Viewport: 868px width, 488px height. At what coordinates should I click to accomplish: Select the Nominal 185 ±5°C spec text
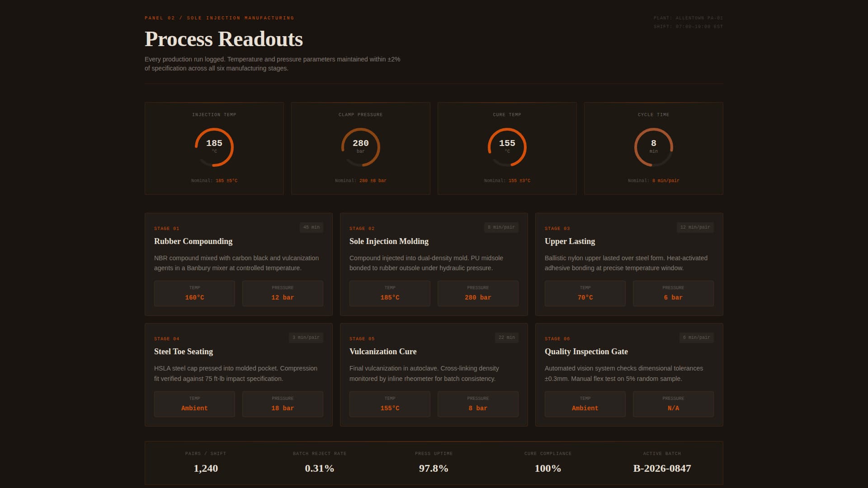[x=214, y=180]
